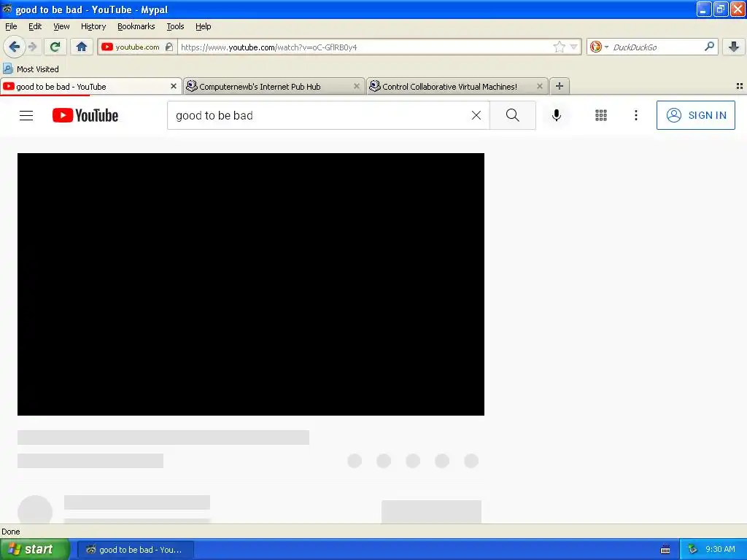The width and height of the screenshot is (747, 560).
Task: Click the 9:30 AM taskbar clock
Action: pos(720,550)
